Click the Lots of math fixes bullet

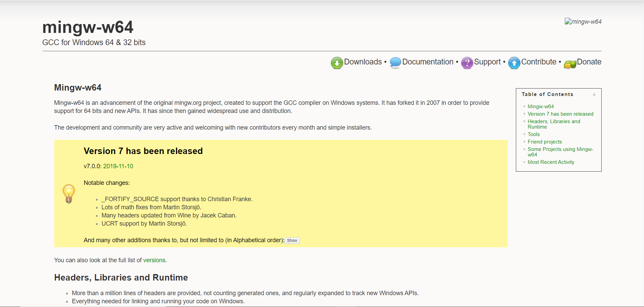pos(151,207)
